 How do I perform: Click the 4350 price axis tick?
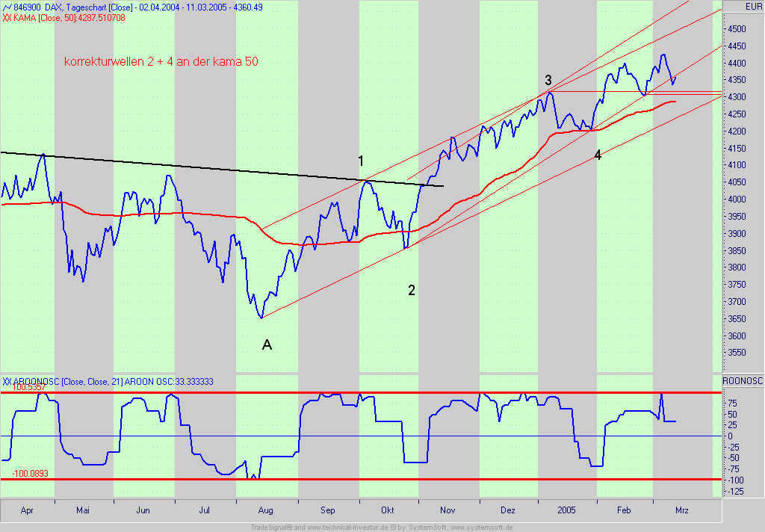point(737,79)
